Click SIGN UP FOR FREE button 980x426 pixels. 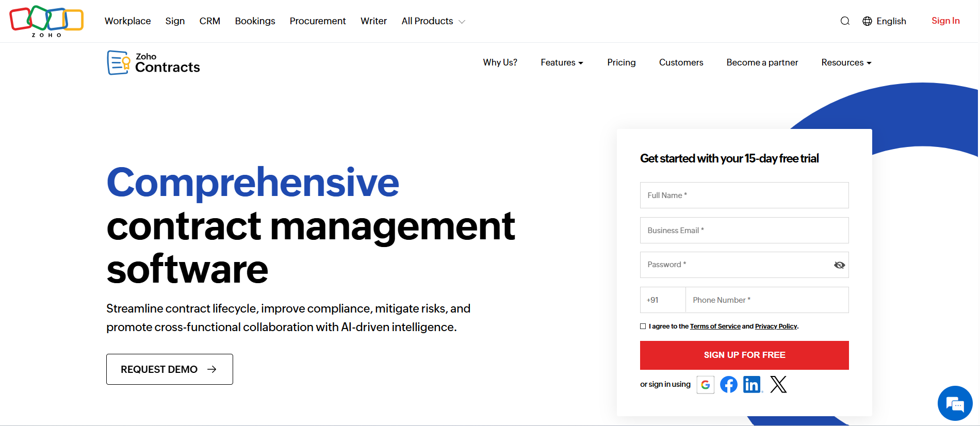tap(744, 355)
